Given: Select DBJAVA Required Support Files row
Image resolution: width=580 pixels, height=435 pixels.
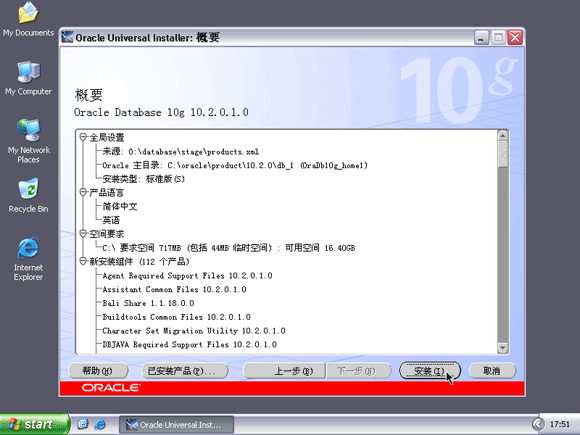Looking at the screenshot, I should coord(189,344).
